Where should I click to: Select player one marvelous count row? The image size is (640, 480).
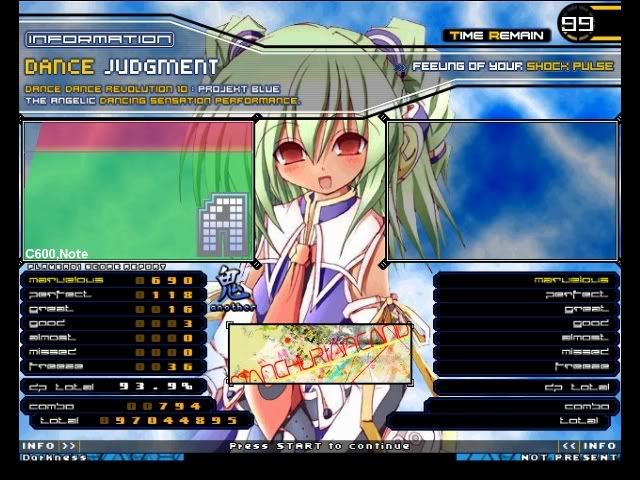pos(112,280)
